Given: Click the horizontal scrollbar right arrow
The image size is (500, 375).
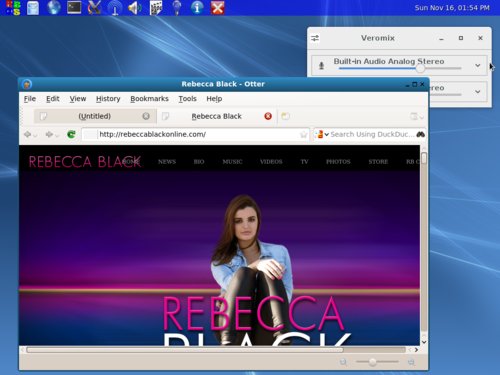Looking at the screenshot, I should 416,350.
